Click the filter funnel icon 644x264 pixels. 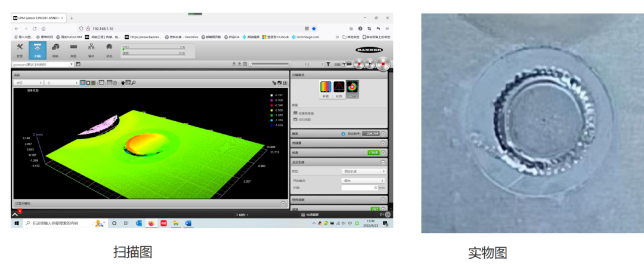pos(327,64)
